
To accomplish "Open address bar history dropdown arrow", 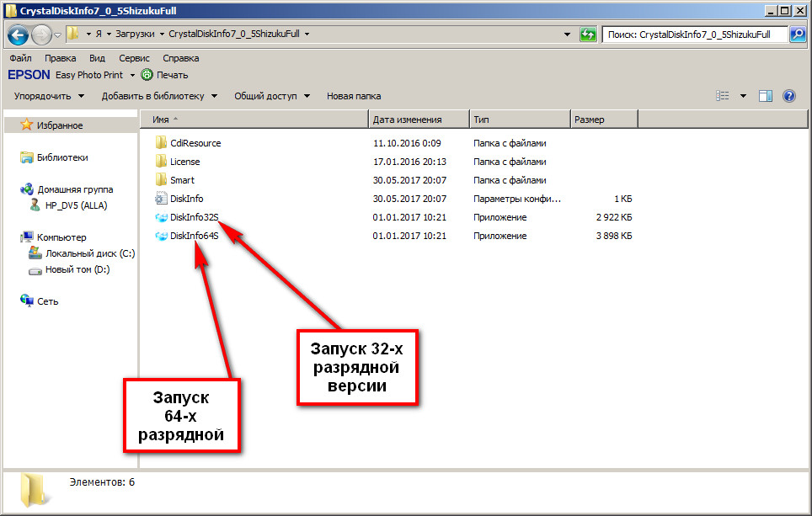I will click(567, 35).
